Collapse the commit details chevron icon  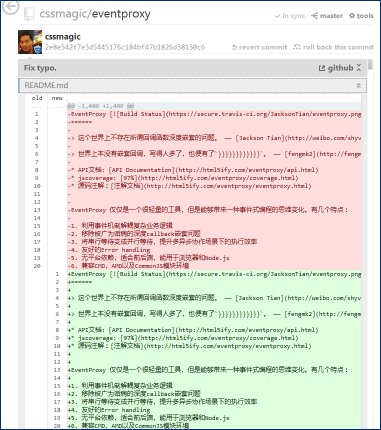pyautogui.click(x=359, y=68)
